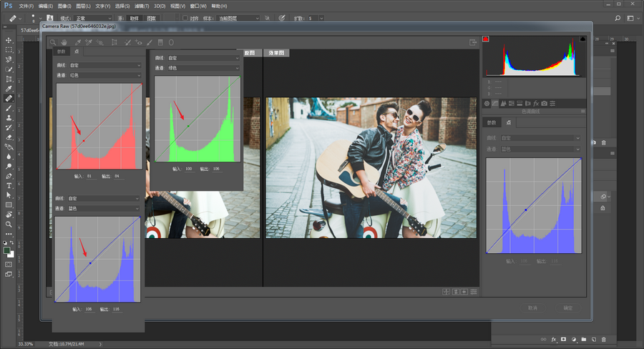
Task: Switch to the 参数 tab in right panel
Action: (492, 123)
